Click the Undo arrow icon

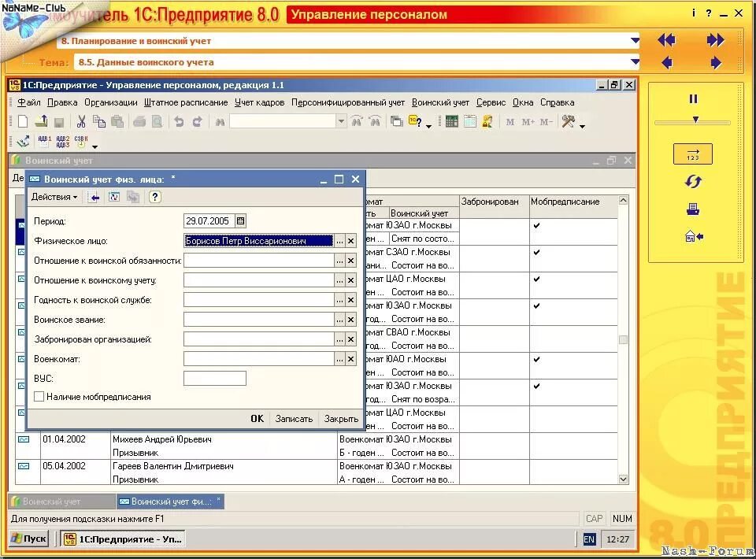tap(179, 121)
